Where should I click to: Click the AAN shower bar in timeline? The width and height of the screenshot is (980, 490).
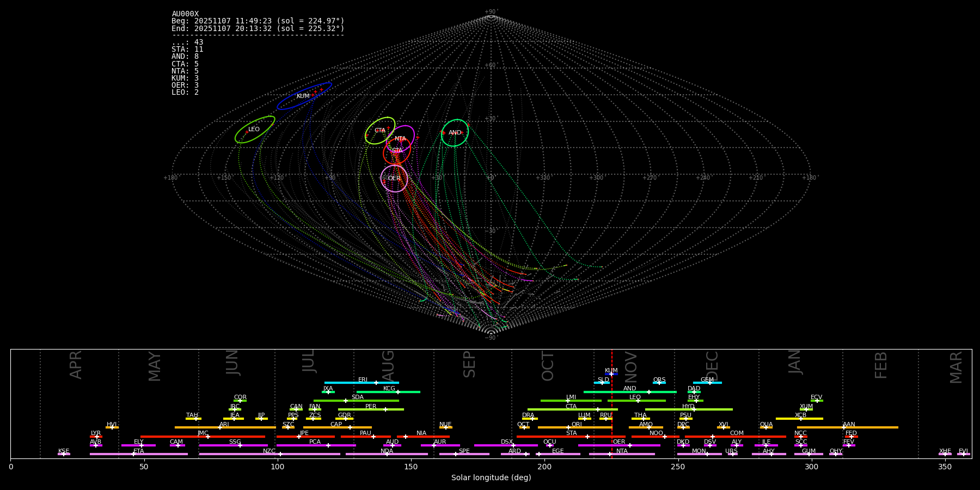click(x=848, y=427)
